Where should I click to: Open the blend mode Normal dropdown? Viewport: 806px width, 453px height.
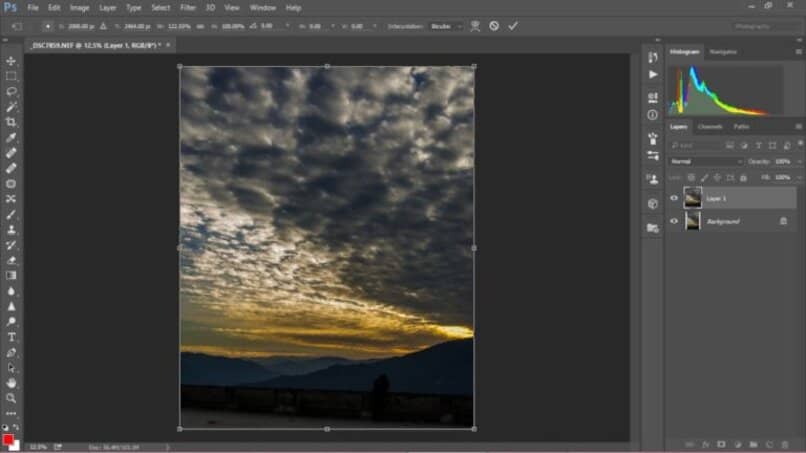click(706, 161)
